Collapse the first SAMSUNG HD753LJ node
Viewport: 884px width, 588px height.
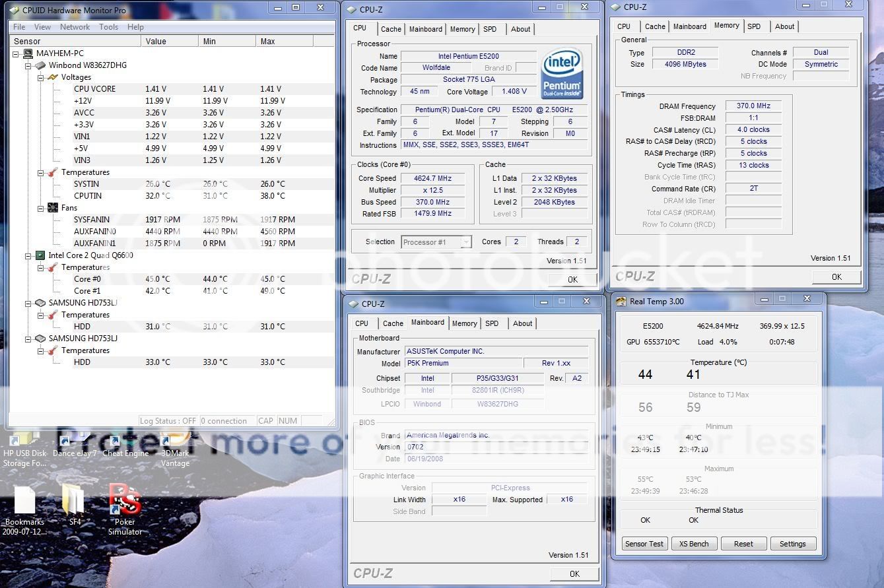[x=29, y=303]
